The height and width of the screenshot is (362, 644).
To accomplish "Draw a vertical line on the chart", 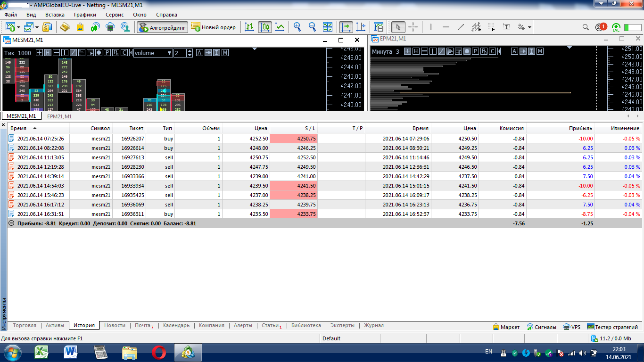I will click(431, 27).
